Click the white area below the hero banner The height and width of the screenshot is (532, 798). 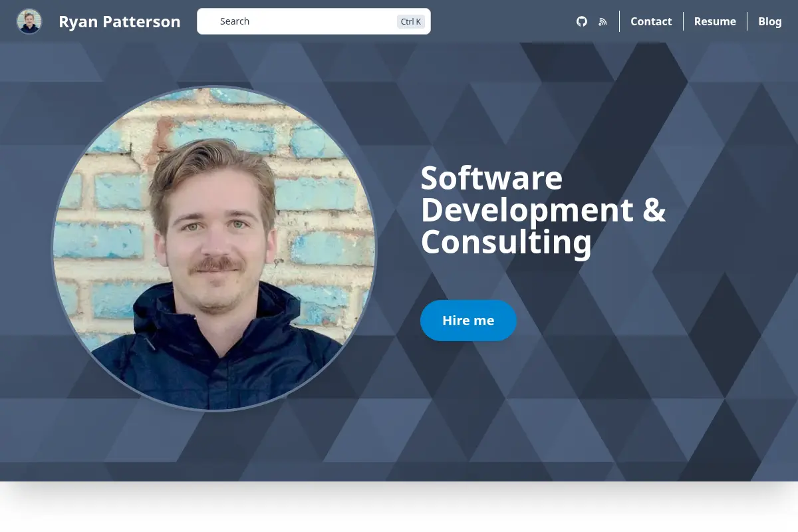(399, 509)
